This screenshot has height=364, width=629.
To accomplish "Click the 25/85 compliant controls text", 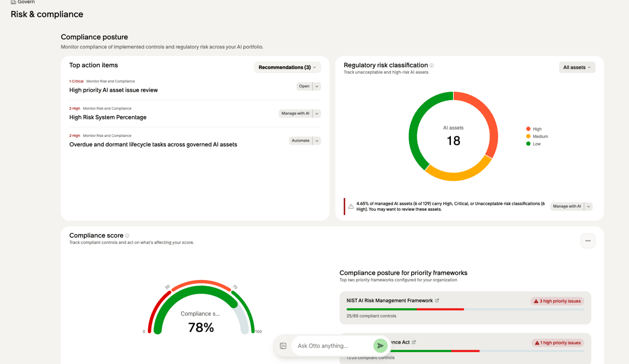I will click(x=371, y=316).
